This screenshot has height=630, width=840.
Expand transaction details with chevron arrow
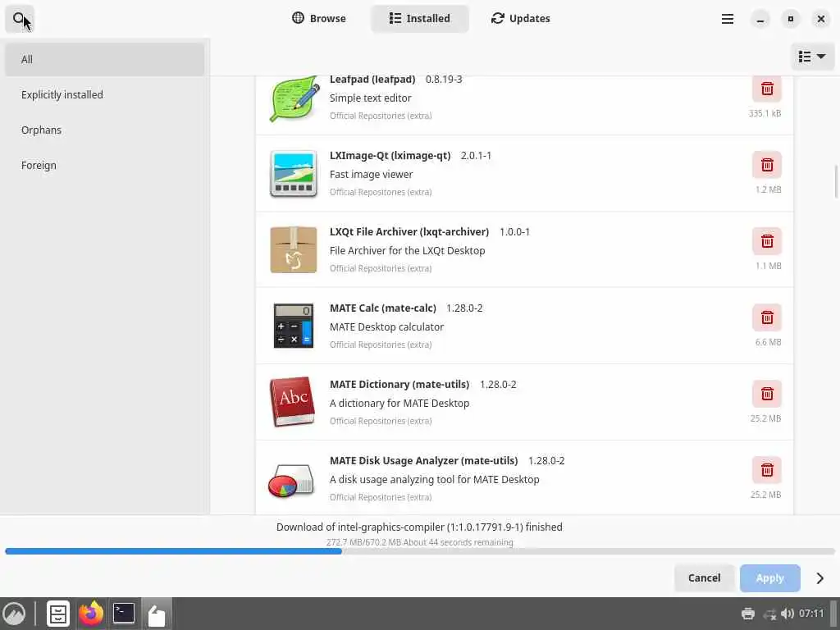819,578
